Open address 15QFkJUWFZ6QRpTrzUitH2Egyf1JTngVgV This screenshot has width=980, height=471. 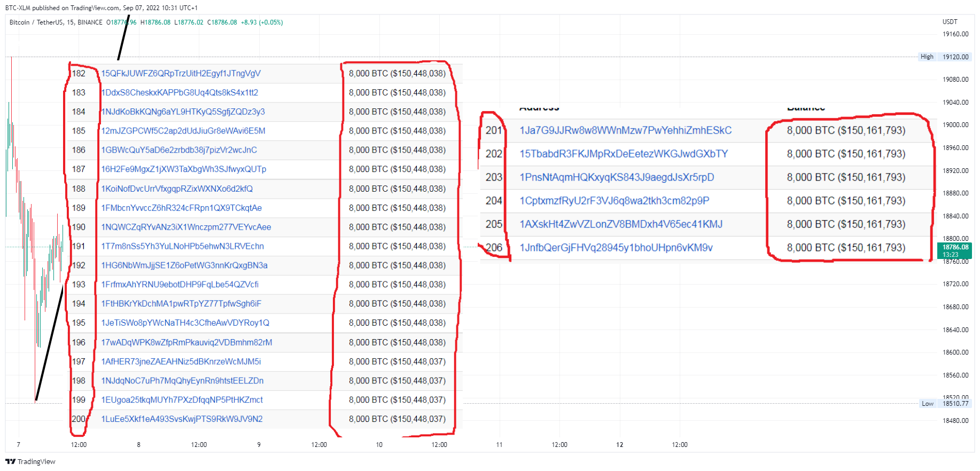[181, 73]
